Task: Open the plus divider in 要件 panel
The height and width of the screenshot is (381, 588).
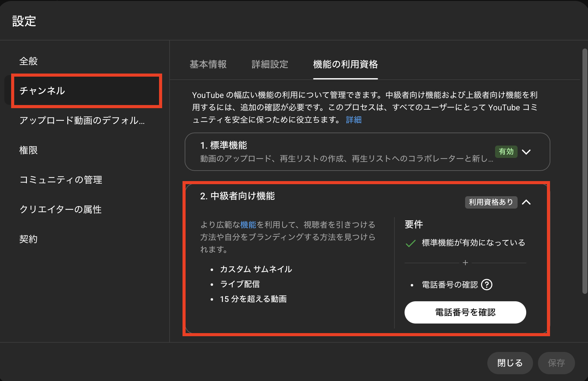Action: (x=465, y=263)
